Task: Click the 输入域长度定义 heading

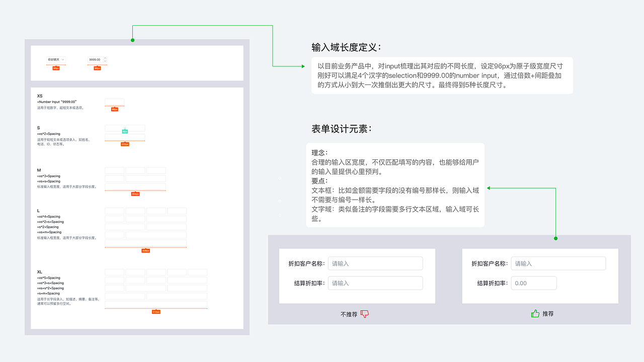Action: [x=347, y=48]
